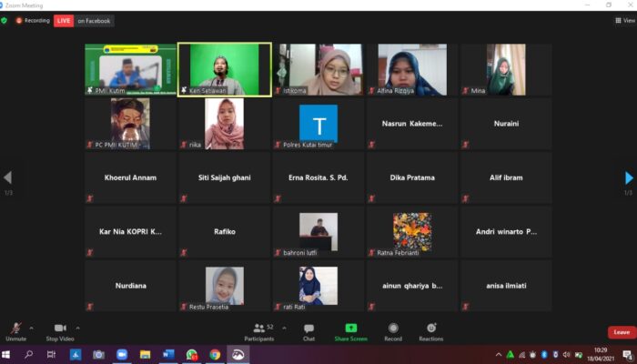Open the Chat panel
The image size is (637, 364).
tap(308, 331)
